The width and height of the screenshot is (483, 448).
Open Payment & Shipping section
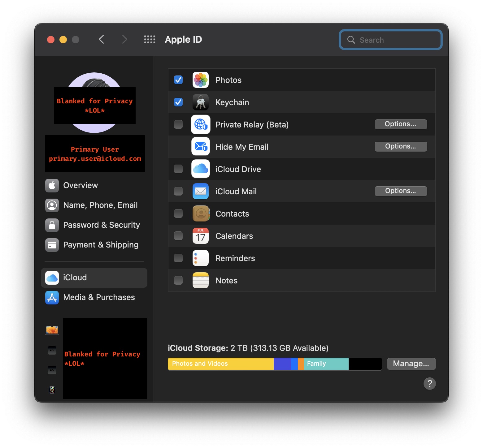click(94, 245)
